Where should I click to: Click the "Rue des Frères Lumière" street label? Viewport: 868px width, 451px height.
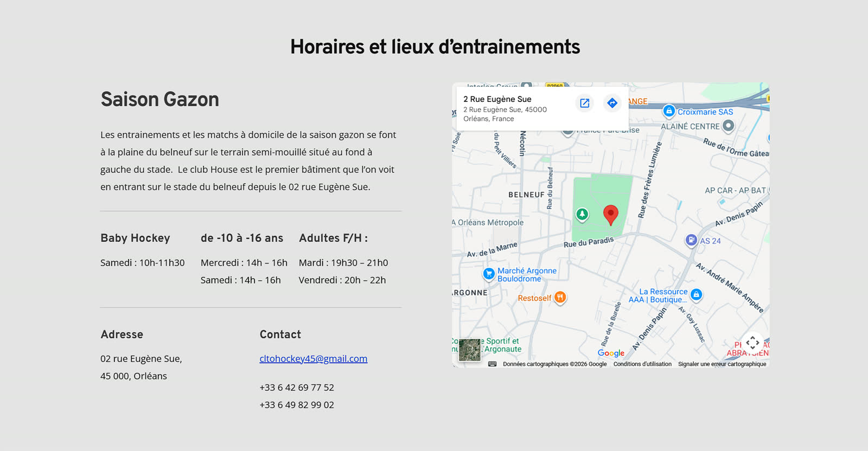pos(649,180)
